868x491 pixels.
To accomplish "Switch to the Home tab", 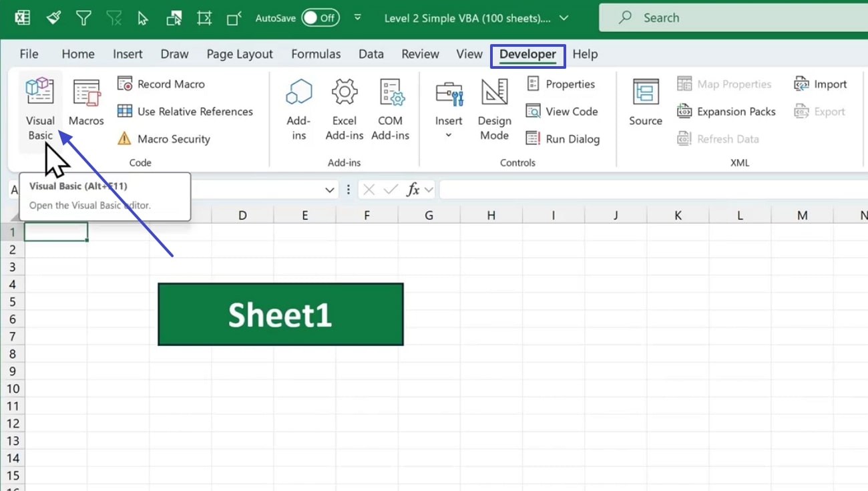I will coord(78,54).
